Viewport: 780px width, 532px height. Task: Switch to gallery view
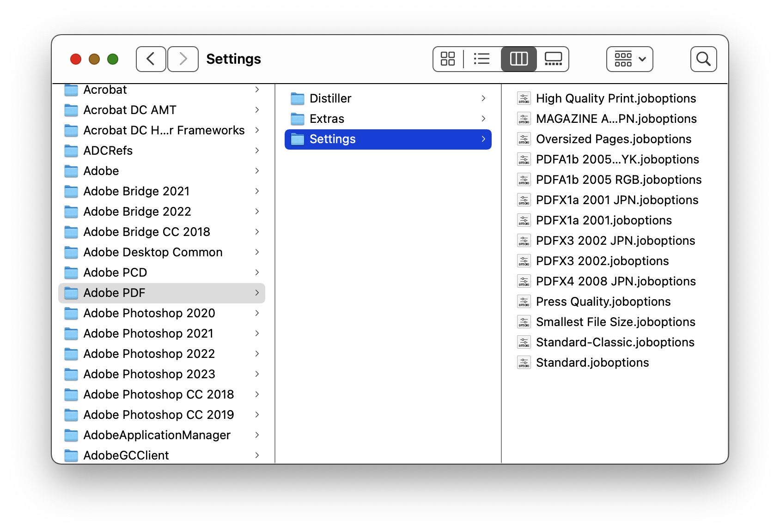(x=553, y=59)
